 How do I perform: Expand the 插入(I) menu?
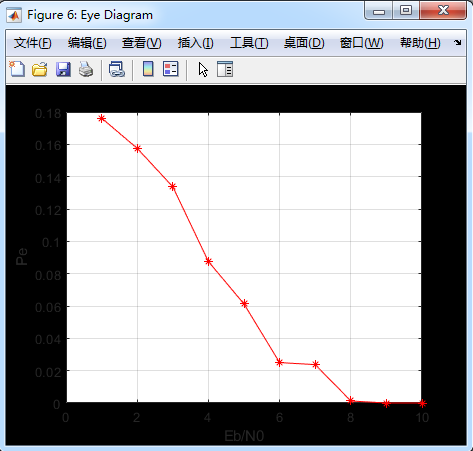click(196, 43)
